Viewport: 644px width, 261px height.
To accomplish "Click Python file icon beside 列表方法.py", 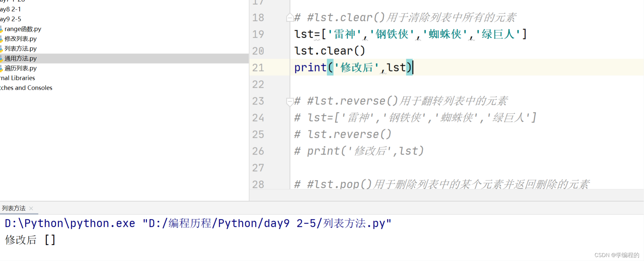I will 1,49.
